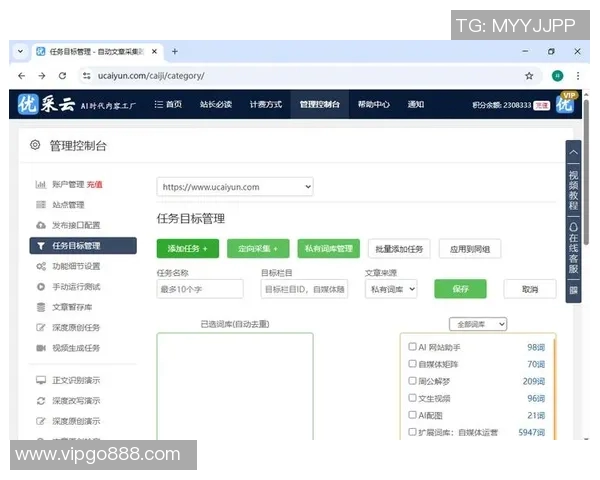Click the monitor icon beside 正文识别演示
Viewport: 600px width, 480px height.
click(41, 380)
